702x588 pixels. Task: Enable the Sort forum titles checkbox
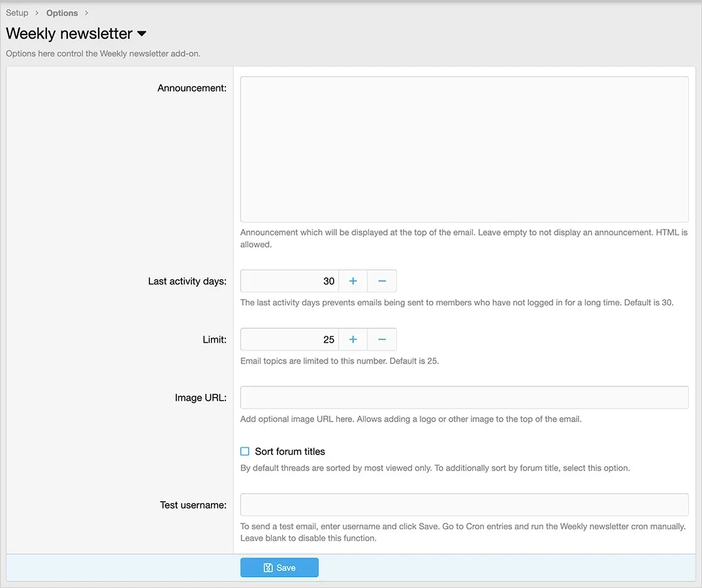click(245, 451)
